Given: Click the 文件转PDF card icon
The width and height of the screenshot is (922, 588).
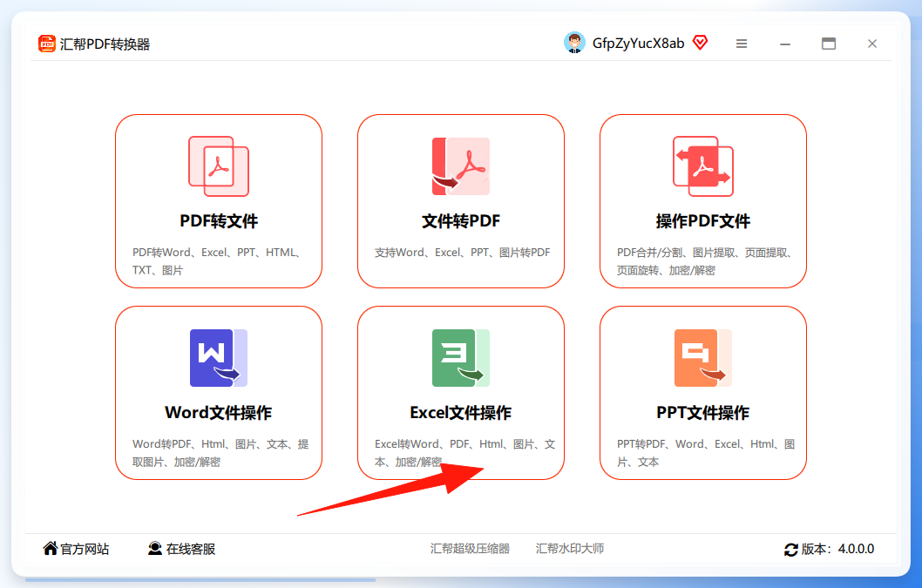Looking at the screenshot, I should (x=461, y=166).
